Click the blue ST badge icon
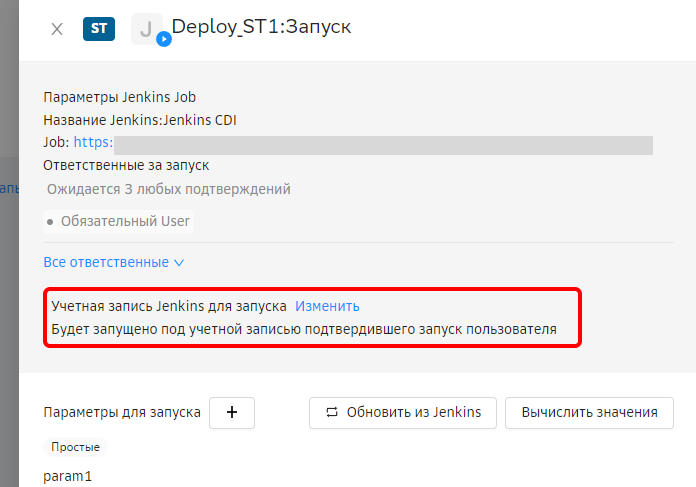This screenshot has height=487, width=696. click(98, 28)
